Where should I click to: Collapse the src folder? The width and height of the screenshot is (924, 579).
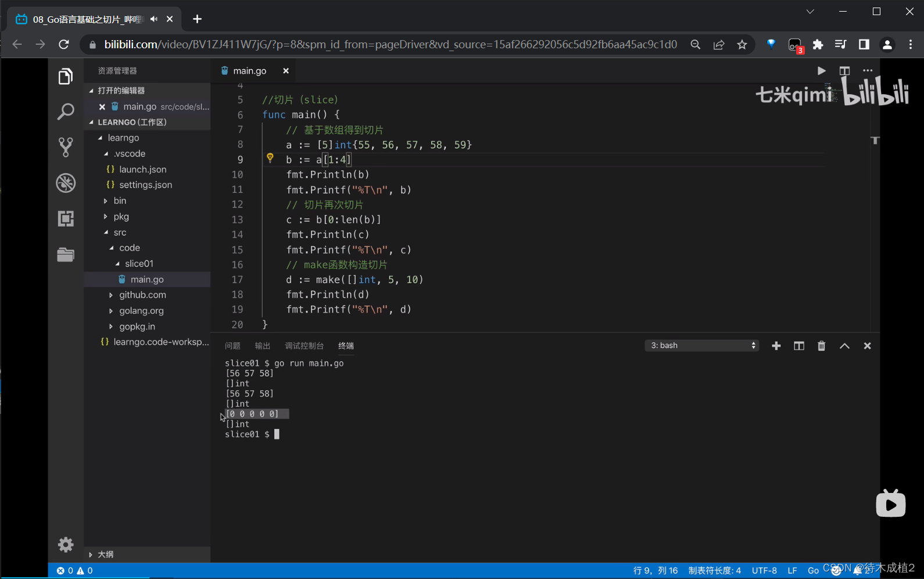coord(106,232)
